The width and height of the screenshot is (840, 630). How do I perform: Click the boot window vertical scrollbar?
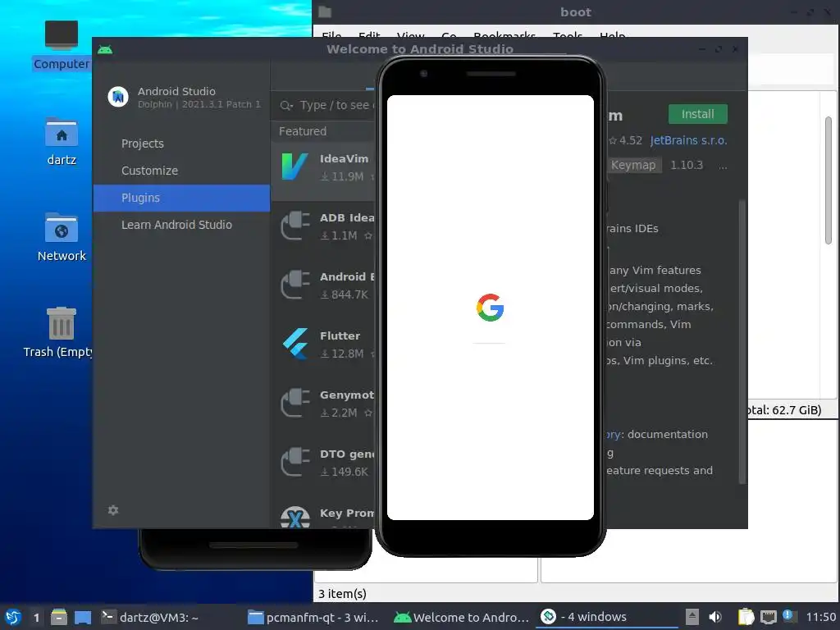[829, 180]
